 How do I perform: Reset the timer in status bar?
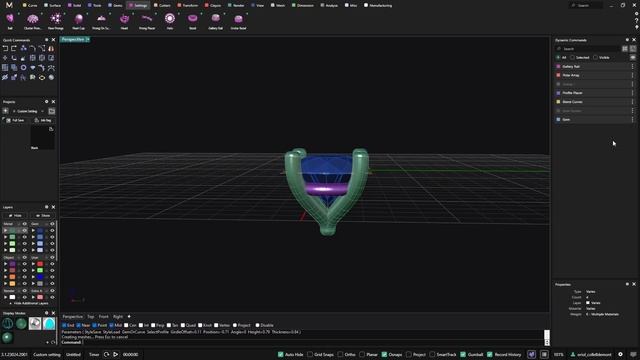(107, 354)
